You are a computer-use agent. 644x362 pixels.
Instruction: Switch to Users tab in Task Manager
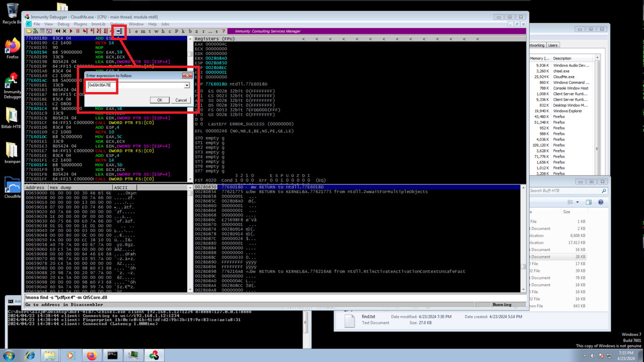click(x=553, y=45)
